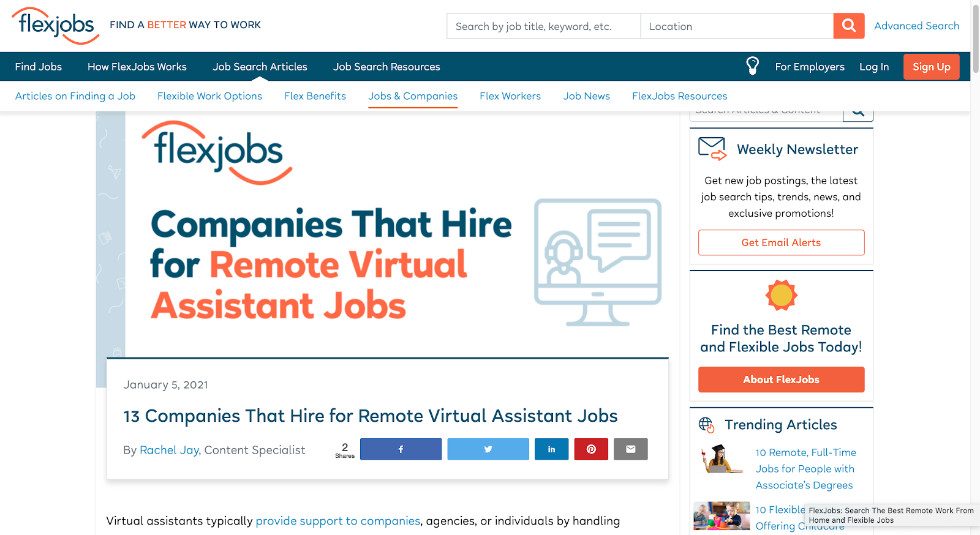
Task: Click the Find a Better Way to Work tagline
Action: (x=185, y=25)
